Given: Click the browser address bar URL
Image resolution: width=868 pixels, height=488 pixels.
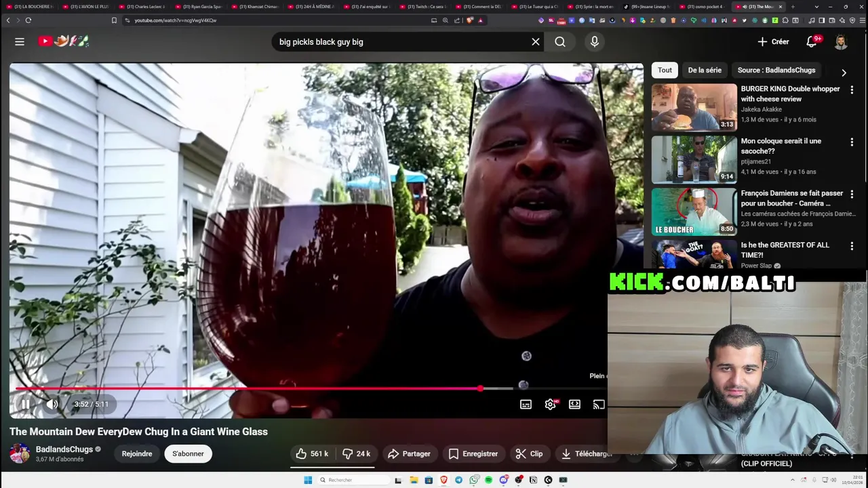Looking at the screenshot, I should [176, 20].
